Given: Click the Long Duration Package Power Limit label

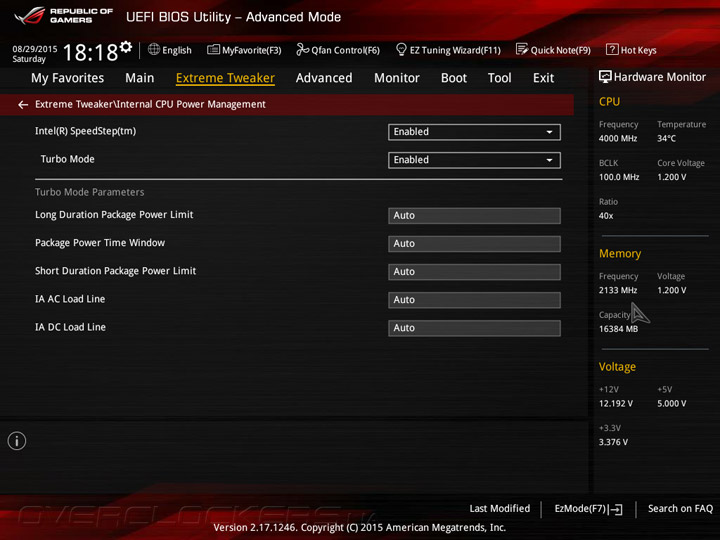Looking at the screenshot, I should coord(114,215).
